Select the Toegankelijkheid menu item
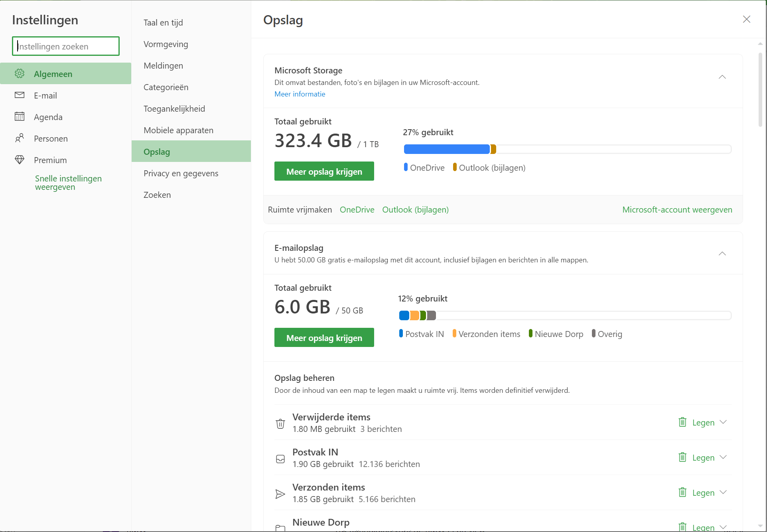Viewport: 767px width, 532px height. (174, 108)
